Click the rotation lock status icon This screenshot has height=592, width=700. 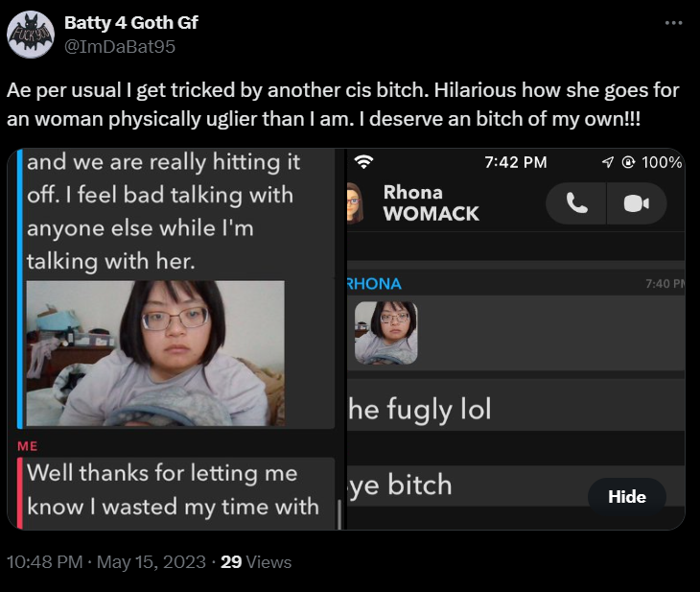click(x=628, y=162)
